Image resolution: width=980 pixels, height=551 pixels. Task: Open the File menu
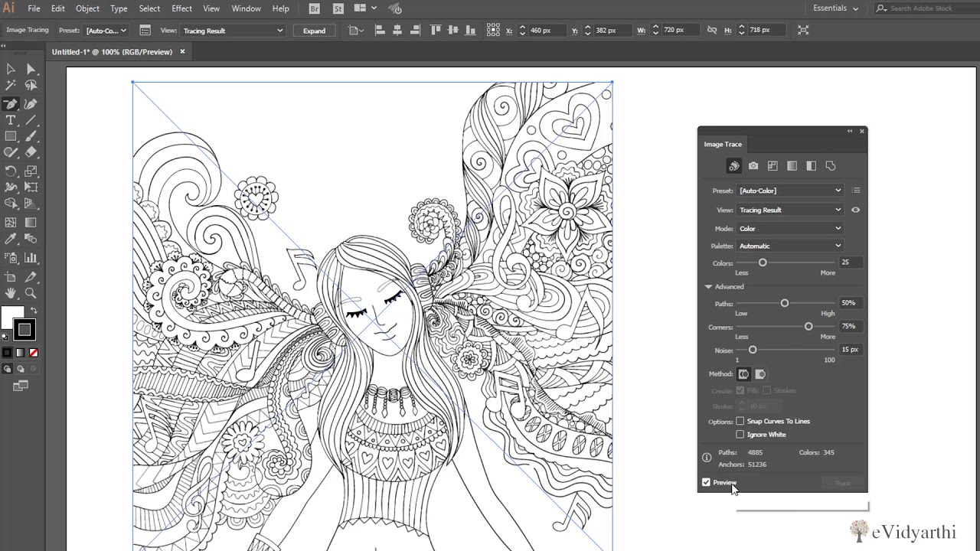point(34,8)
